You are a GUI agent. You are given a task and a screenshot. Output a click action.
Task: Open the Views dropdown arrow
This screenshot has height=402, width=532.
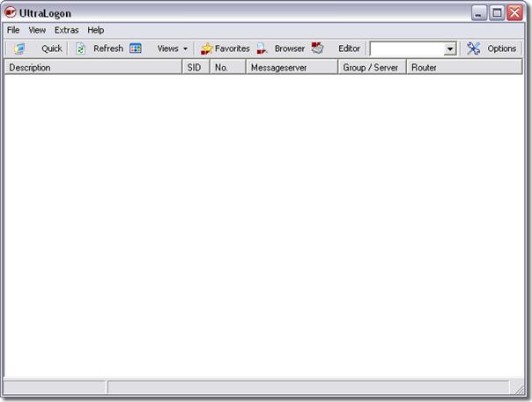pos(185,48)
